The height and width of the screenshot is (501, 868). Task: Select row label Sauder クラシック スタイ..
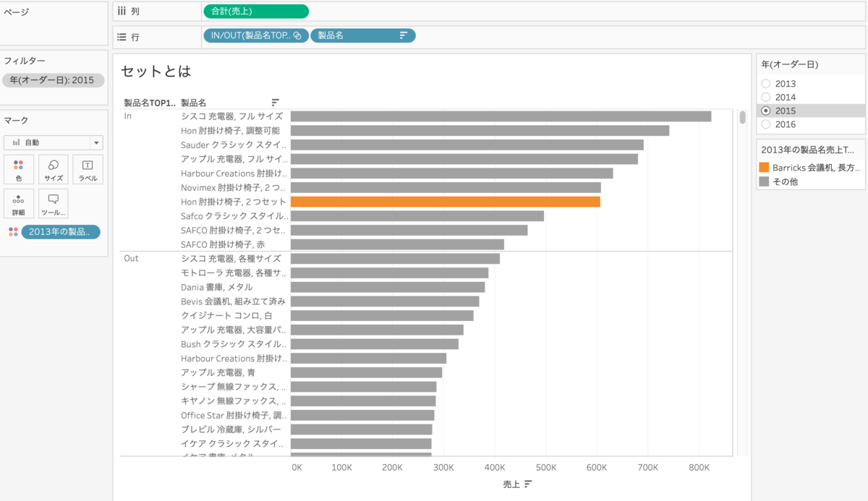pyautogui.click(x=234, y=145)
